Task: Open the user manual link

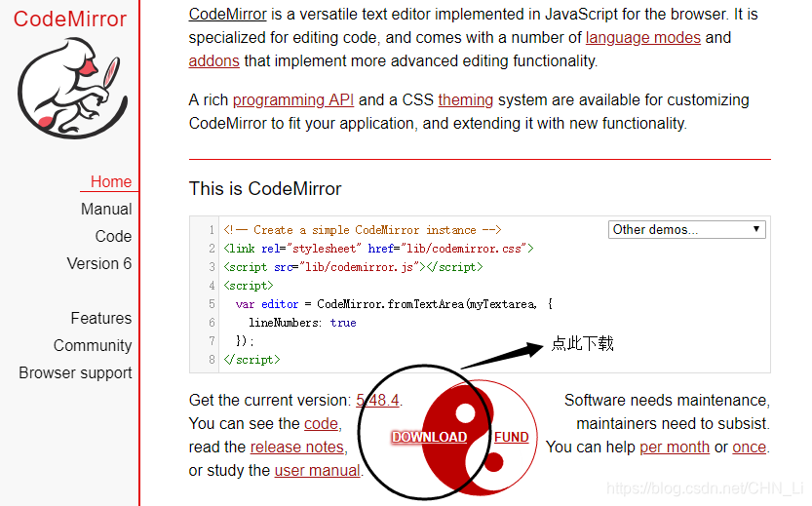Action: (x=317, y=470)
